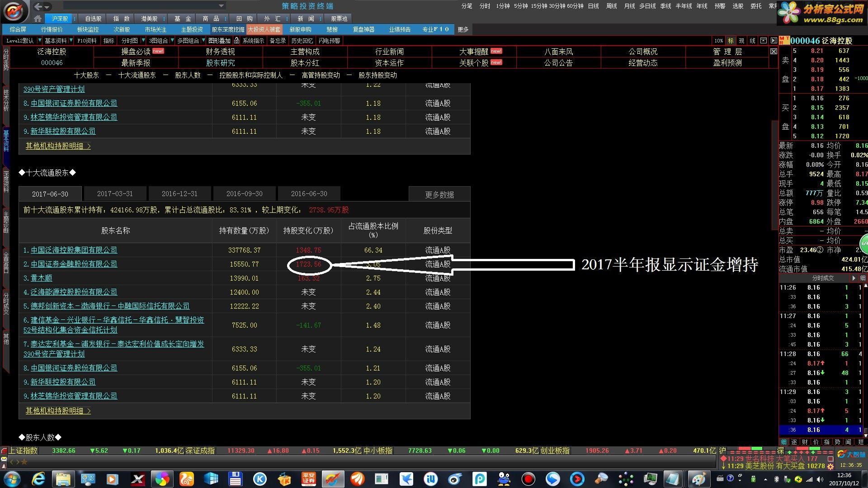
Task: Click the 日线 period button
Action: pos(594,6)
